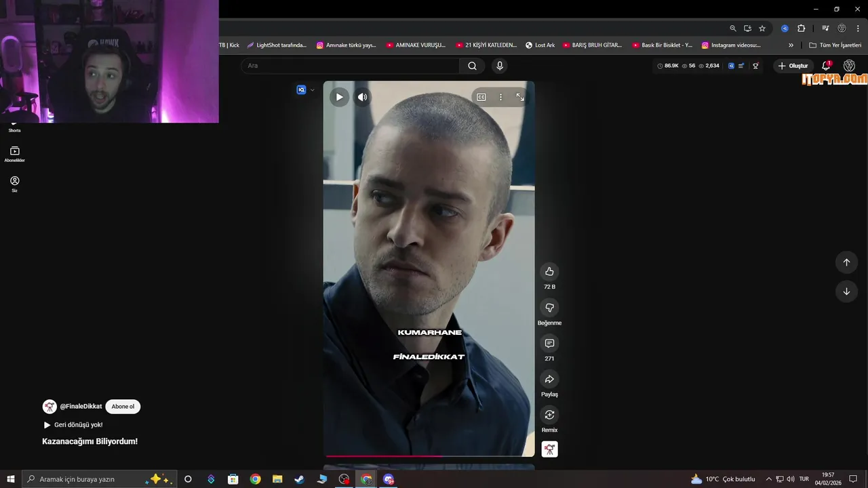Open the trophy icon in the YouTube header
This screenshot has height=488, width=868.
755,66
